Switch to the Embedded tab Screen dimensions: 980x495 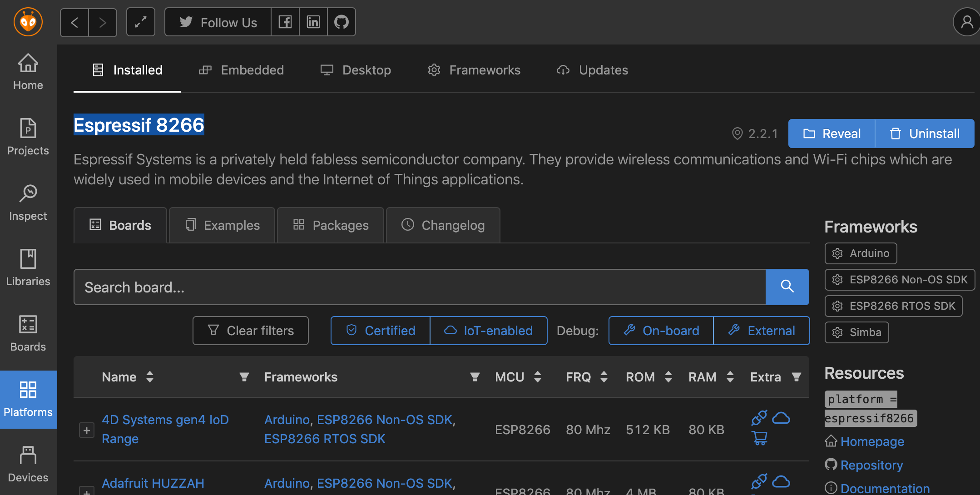[242, 70]
